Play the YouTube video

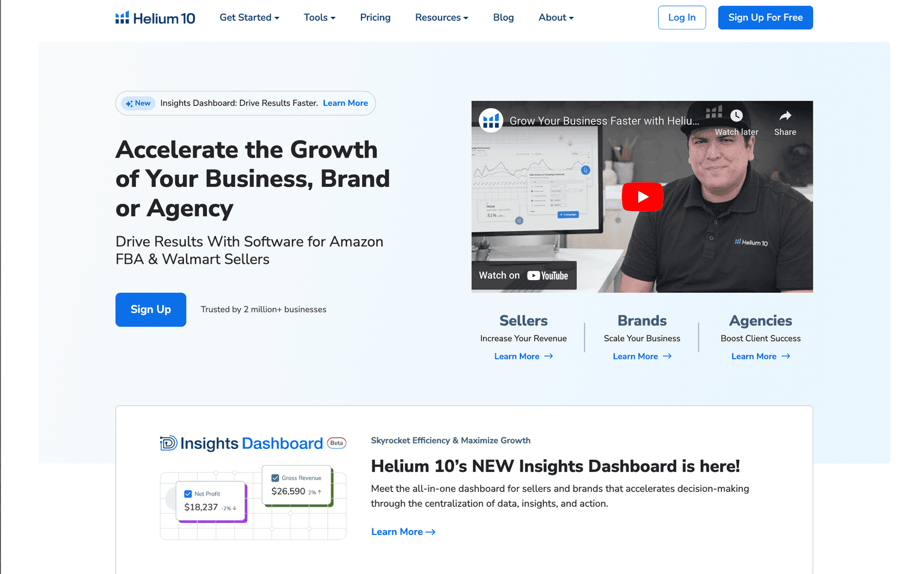coord(642,197)
